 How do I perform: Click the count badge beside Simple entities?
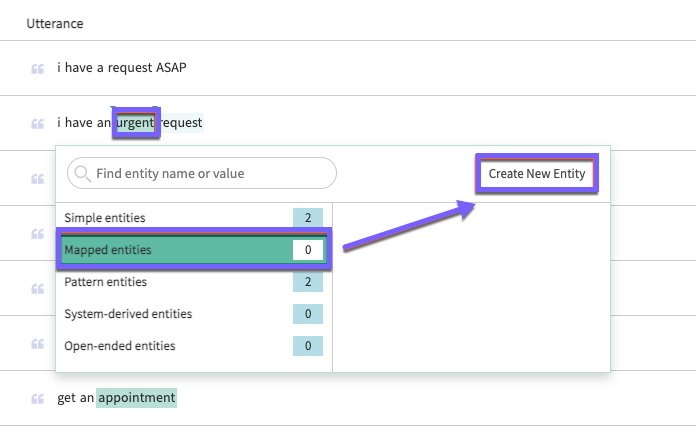pyautogui.click(x=308, y=217)
